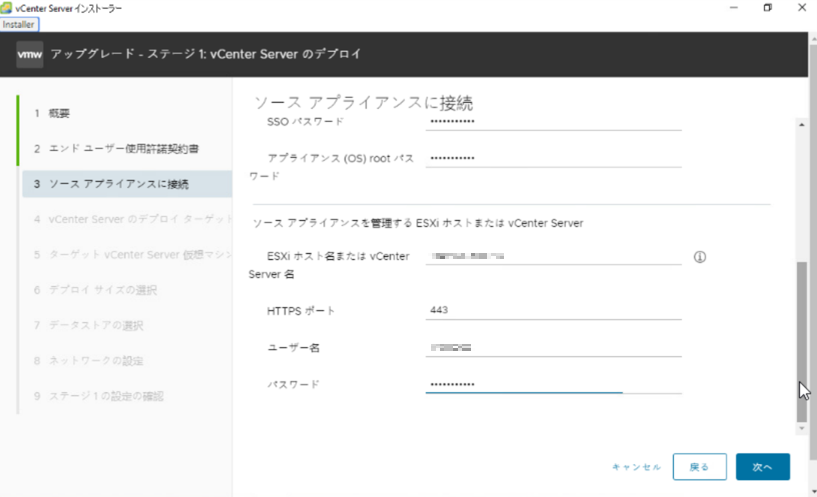Click the ESXi host or vCenter Server name field
Image resolution: width=817 pixels, height=497 pixels.
[553, 256]
